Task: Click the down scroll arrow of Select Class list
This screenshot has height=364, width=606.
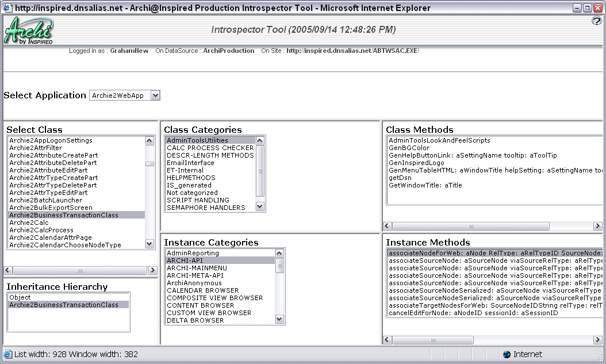Action: [x=149, y=244]
